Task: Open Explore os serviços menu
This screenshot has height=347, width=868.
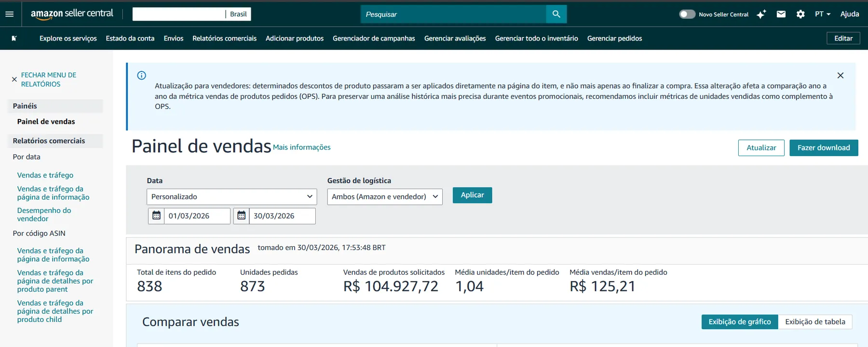Action: tap(68, 38)
